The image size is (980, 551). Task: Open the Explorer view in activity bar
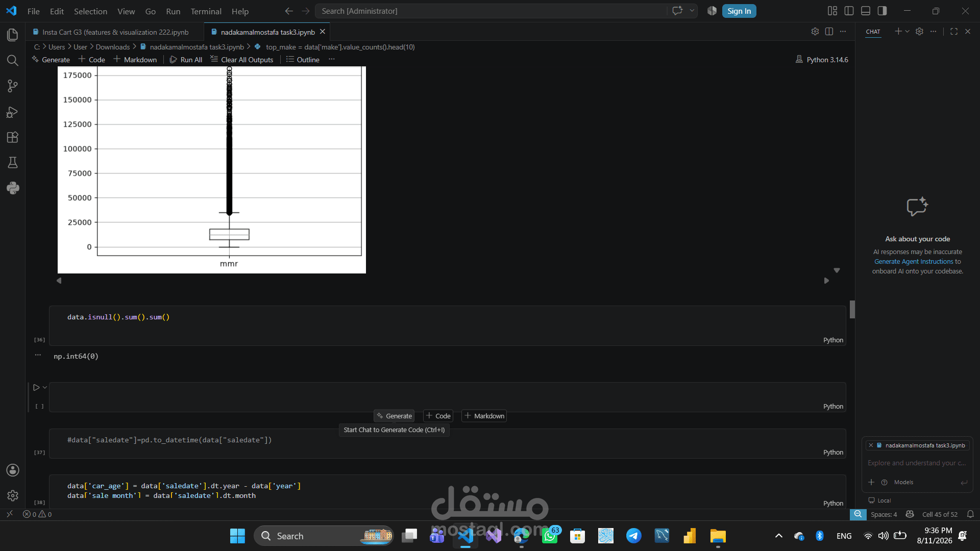pyautogui.click(x=13, y=35)
